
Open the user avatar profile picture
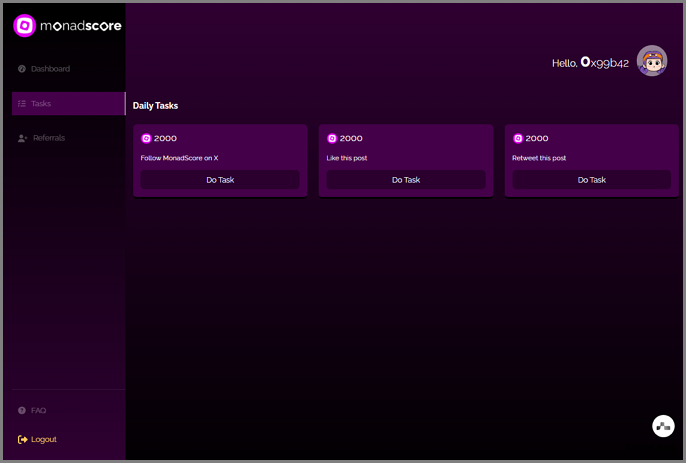[652, 61]
